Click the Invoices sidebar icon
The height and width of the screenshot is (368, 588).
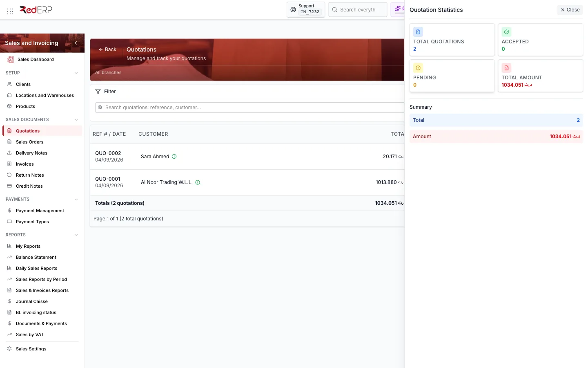pos(9,164)
